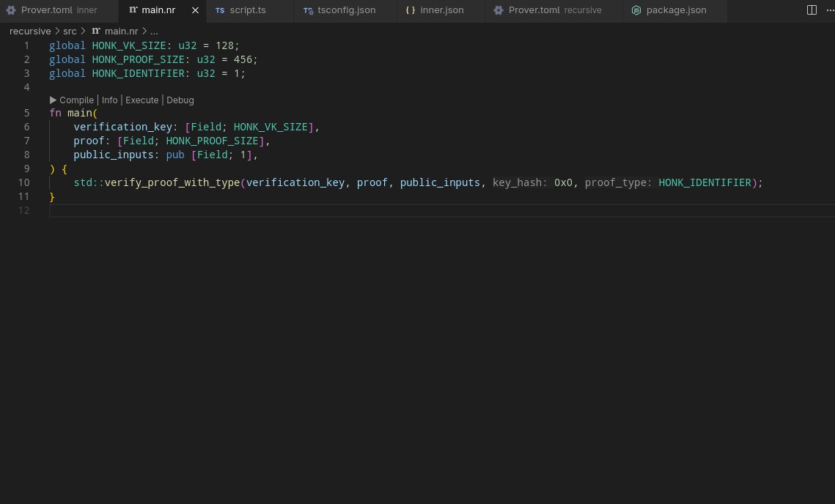Screen dimensions: 835x504
Task: Click the Execute code lens
Action: (x=141, y=100)
